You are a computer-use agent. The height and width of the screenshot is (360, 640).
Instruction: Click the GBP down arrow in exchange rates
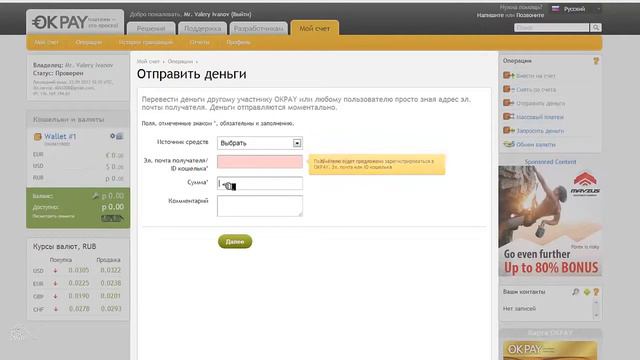[x=55, y=296]
